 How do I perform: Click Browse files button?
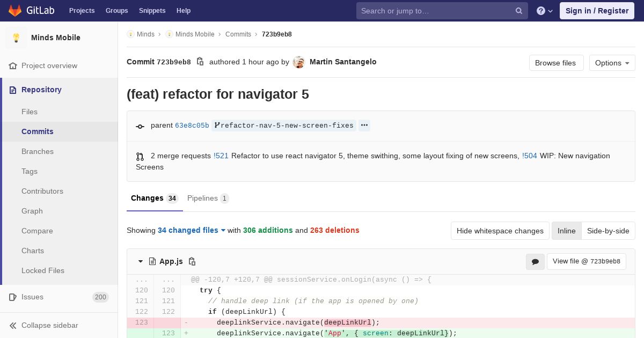click(x=556, y=63)
